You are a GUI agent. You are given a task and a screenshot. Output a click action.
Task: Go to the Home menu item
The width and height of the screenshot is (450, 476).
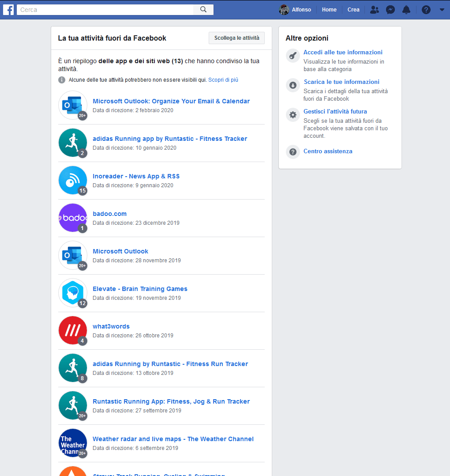[x=329, y=10]
